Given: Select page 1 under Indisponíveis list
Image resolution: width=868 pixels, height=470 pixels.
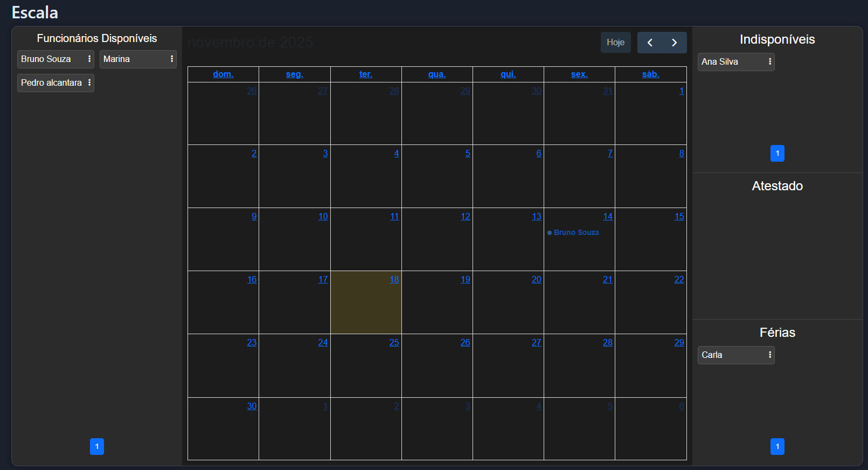Looking at the screenshot, I should point(777,153).
